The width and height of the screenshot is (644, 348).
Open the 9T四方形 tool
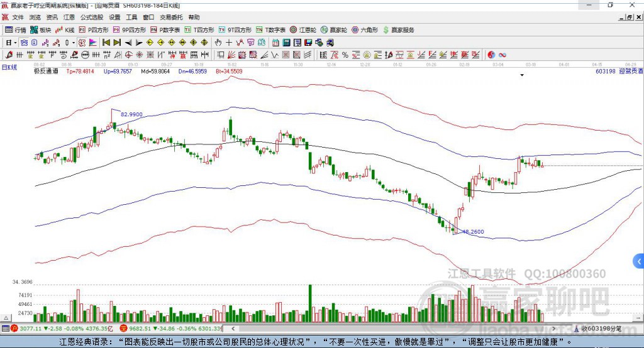[x=235, y=30]
